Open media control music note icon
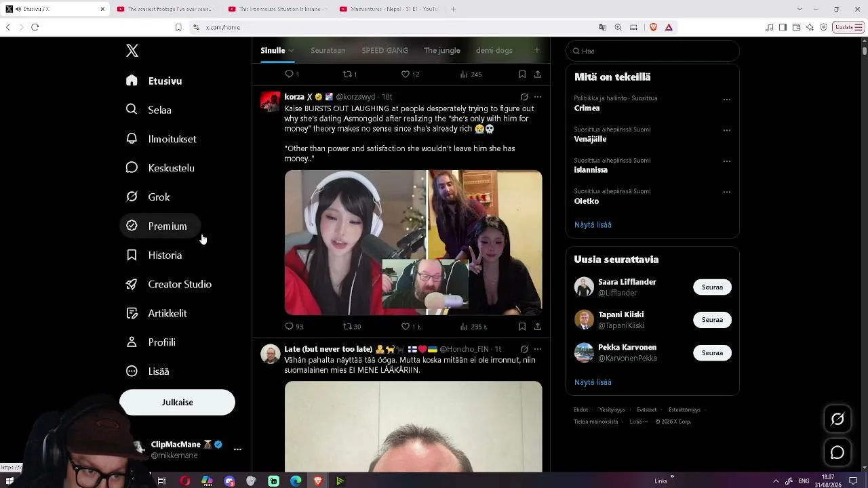The height and width of the screenshot is (488, 868). point(769,27)
